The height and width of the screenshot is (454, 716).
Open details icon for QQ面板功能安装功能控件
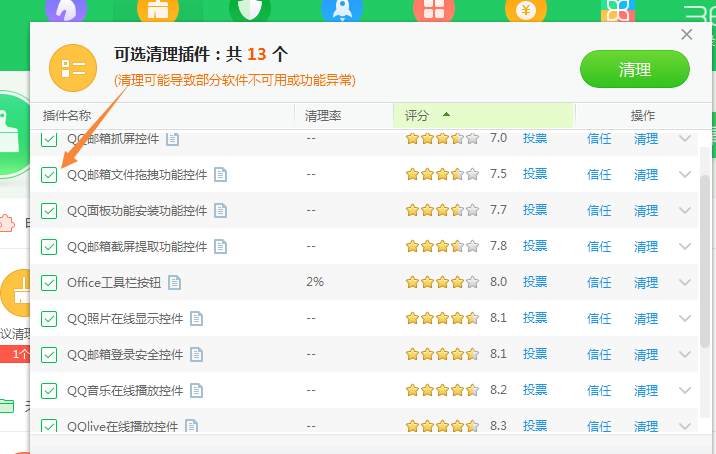[221, 211]
